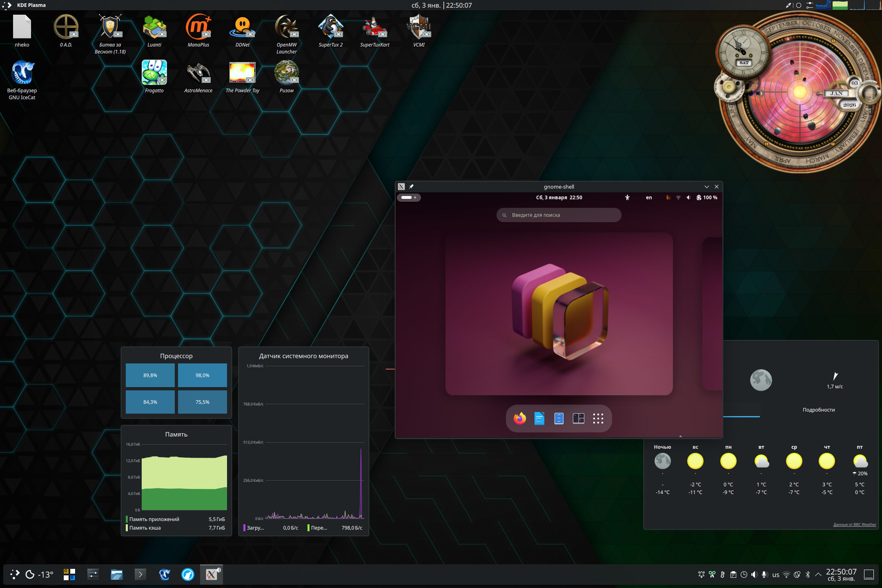Image resolution: width=882 pixels, height=588 pixels.
Task: Open the Dolphin file manager in taskbar
Action: pos(116,575)
